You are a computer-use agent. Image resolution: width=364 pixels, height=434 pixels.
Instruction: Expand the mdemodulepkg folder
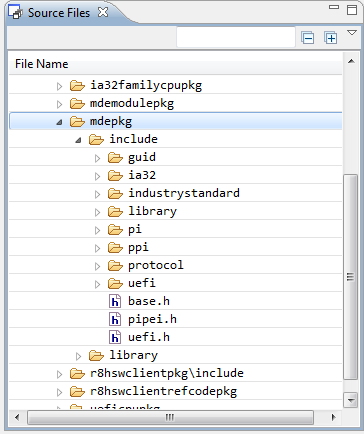(59, 105)
